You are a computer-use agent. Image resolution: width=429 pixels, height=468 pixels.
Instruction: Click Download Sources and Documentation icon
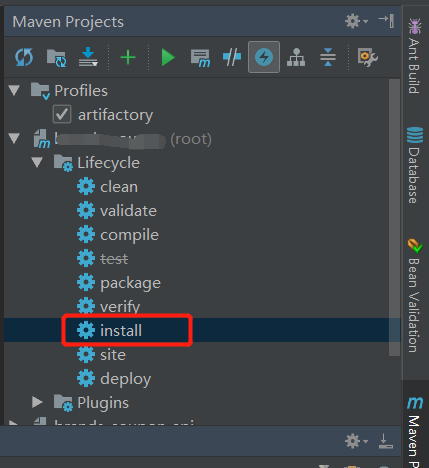click(88, 57)
